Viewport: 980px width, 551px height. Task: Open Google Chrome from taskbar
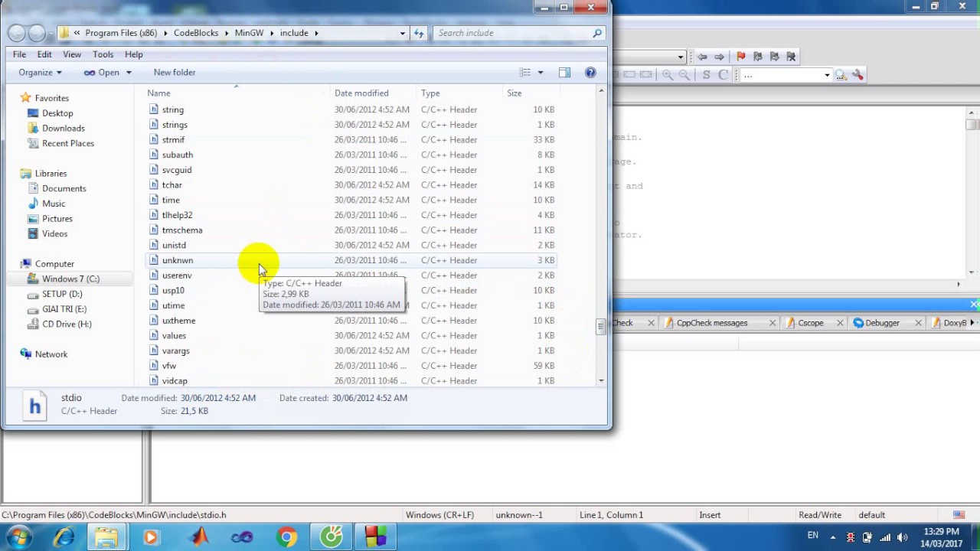point(286,537)
